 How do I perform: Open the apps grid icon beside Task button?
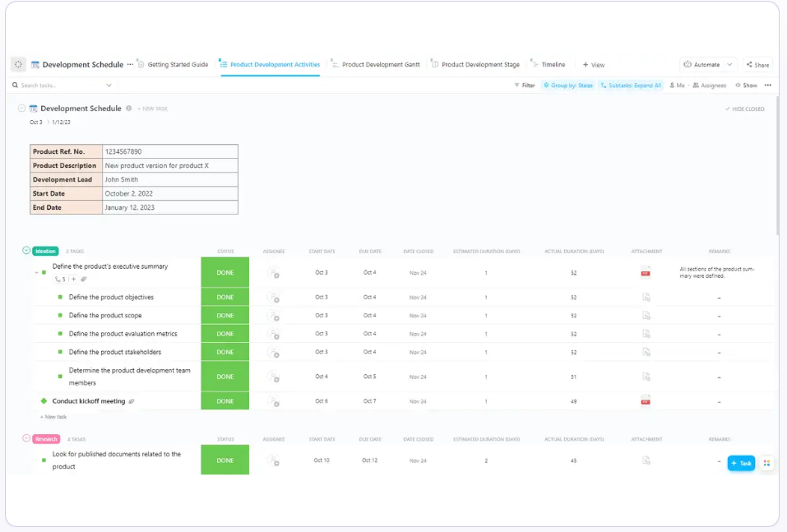(x=766, y=463)
